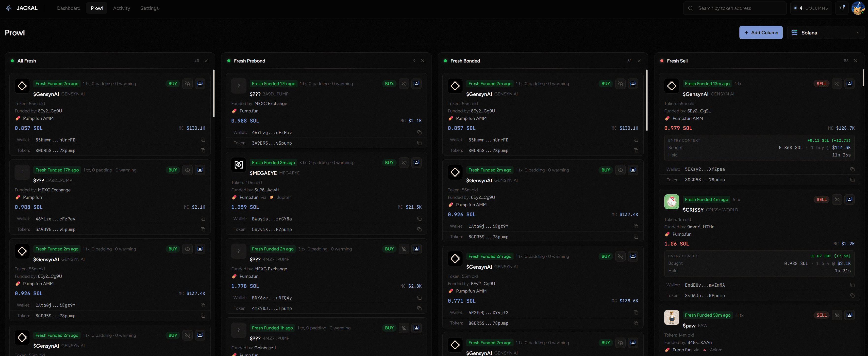
Task: Hide Fresh Sell $GensynAI 0.979 SOL card
Action: pos(837,84)
